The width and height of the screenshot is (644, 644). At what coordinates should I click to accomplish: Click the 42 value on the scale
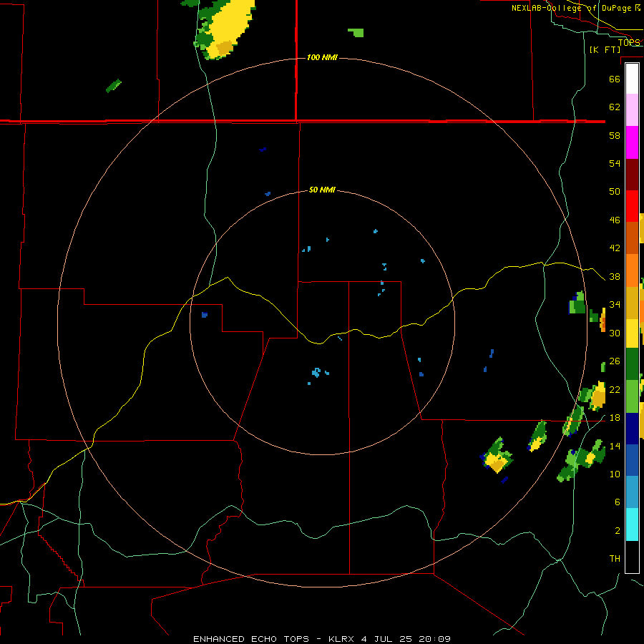tap(615, 248)
